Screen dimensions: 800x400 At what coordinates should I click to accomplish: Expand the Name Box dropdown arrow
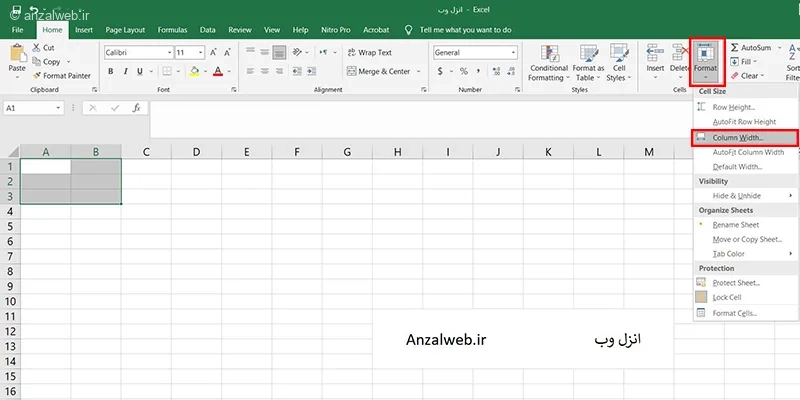tap(58, 108)
